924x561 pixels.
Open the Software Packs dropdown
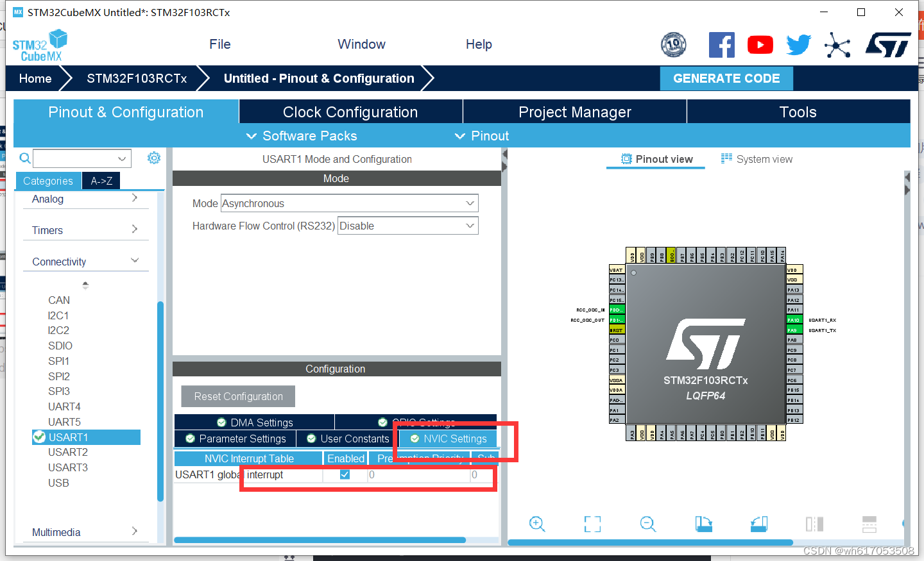pyautogui.click(x=302, y=136)
